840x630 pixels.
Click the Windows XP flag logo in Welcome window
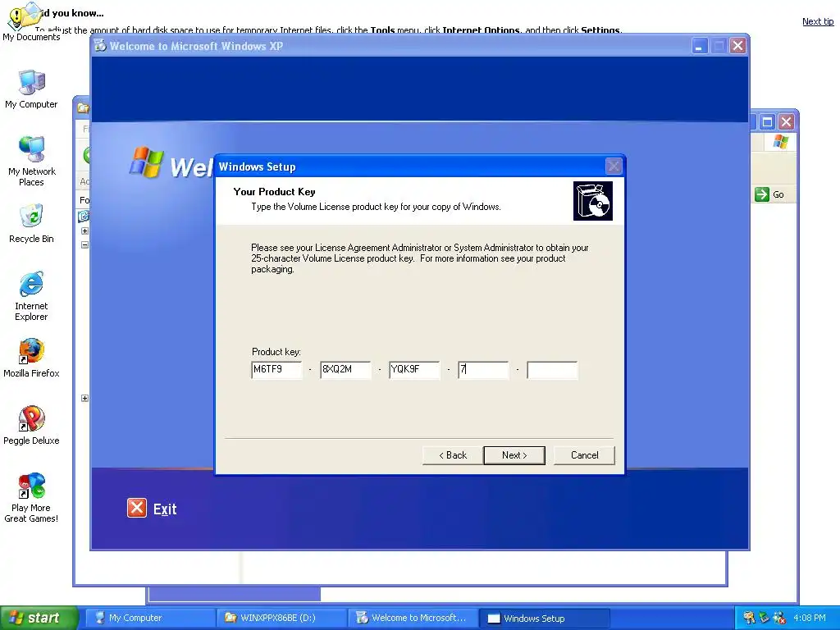point(146,162)
